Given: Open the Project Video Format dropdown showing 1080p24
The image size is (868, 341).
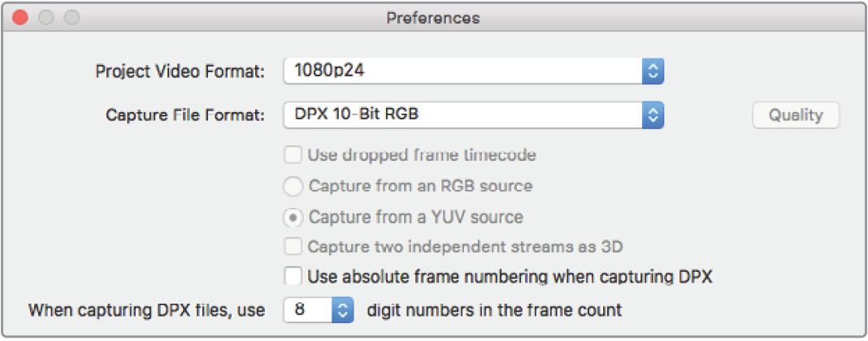Looking at the screenshot, I should point(462,71).
